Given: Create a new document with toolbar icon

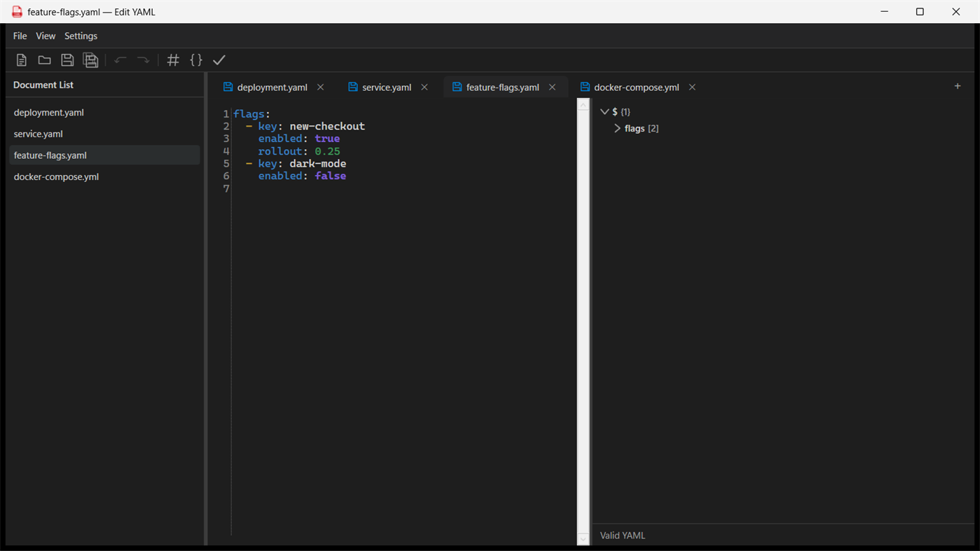Looking at the screenshot, I should coord(22,60).
